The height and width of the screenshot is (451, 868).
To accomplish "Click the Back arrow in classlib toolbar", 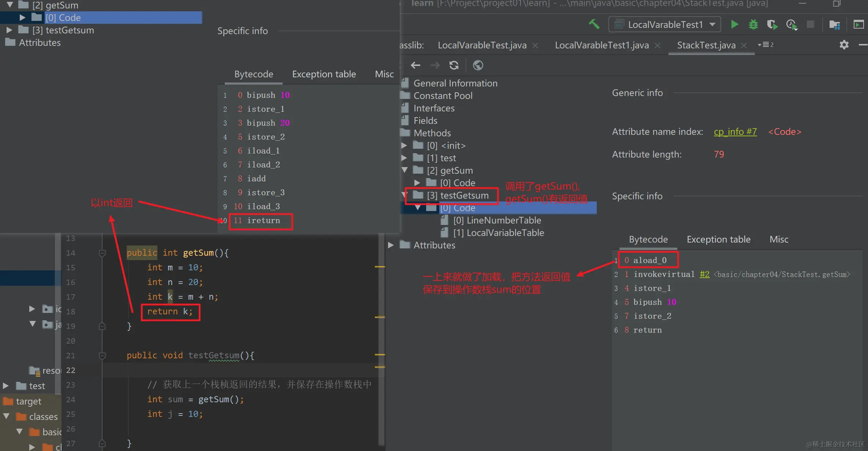I will pyautogui.click(x=416, y=65).
